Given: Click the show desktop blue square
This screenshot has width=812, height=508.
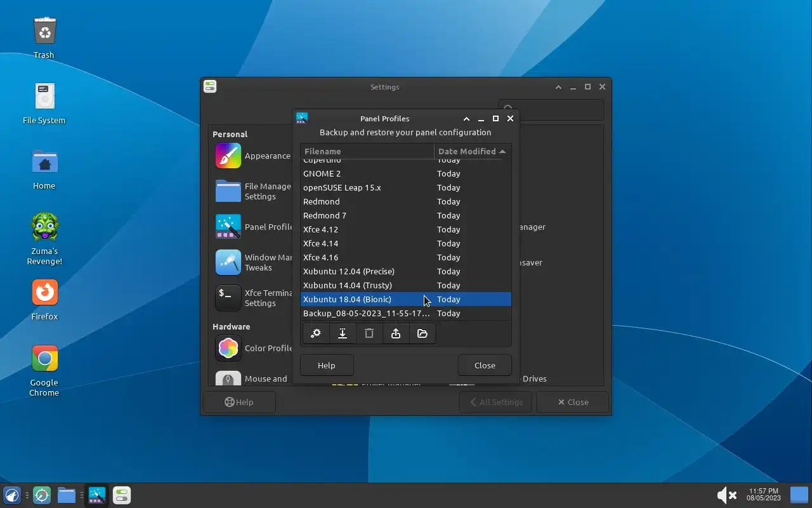Looking at the screenshot, I should [x=799, y=495].
